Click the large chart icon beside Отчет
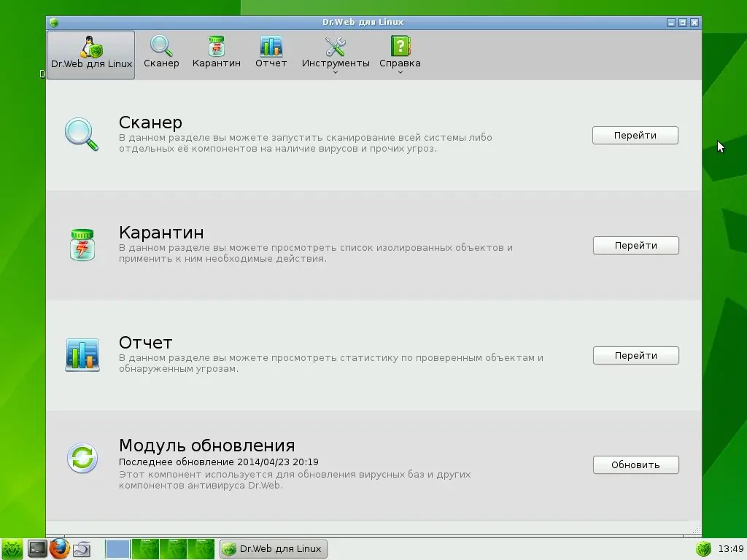Image resolution: width=747 pixels, height=560 pixels. (x=82, y=355)
